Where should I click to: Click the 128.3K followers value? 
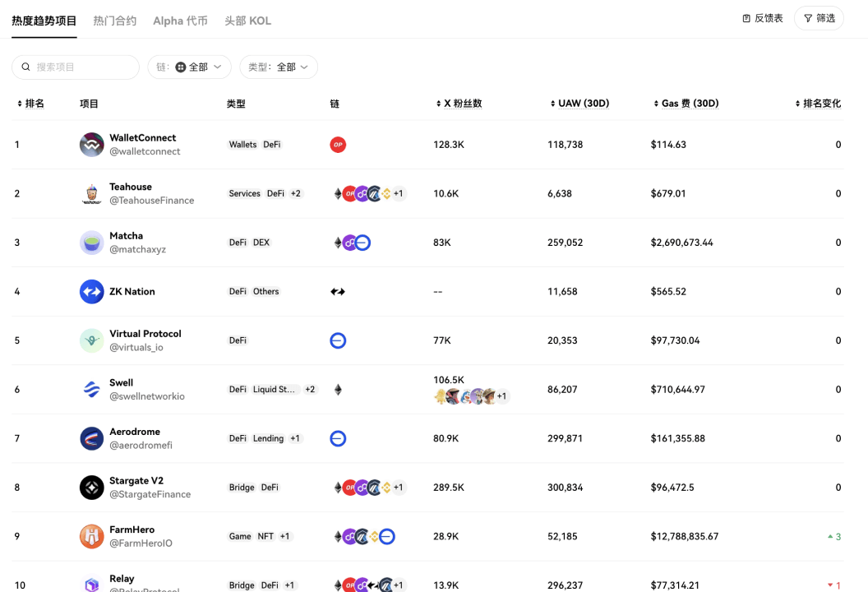tap(449, 145)
